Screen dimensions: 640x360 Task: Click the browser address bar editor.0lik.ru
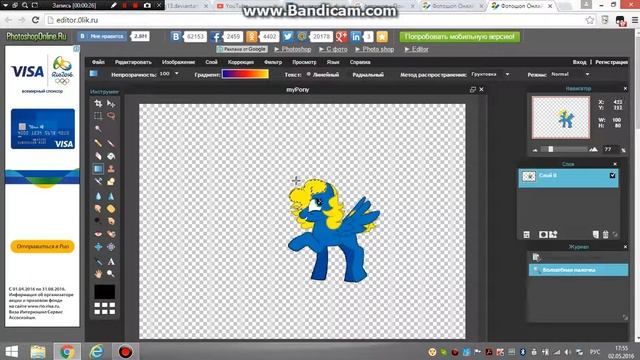coord(314,20)
